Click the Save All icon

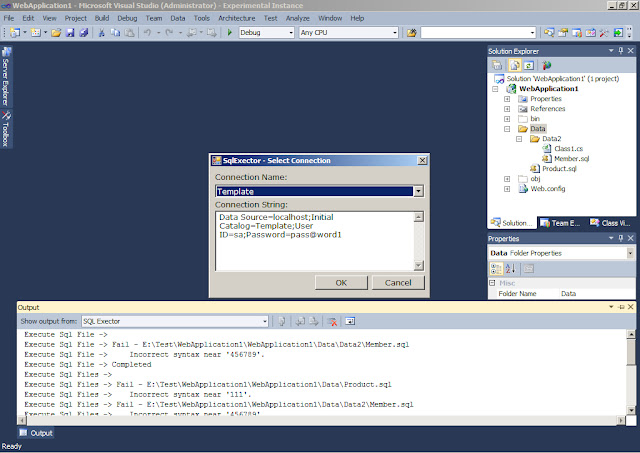point(84,33)
